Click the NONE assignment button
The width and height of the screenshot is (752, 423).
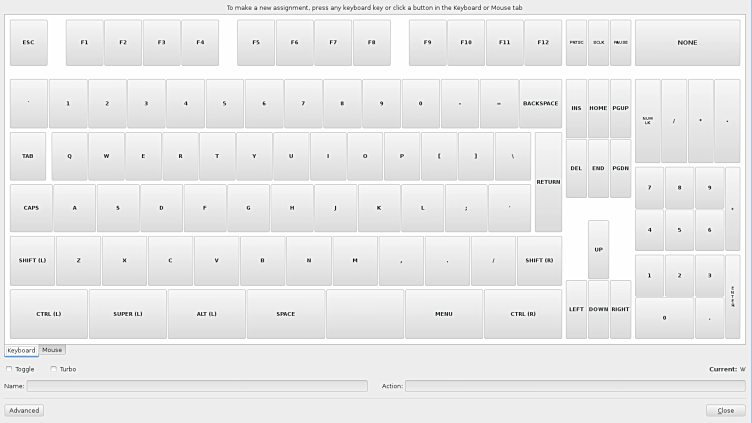click(x=687, y=43)
